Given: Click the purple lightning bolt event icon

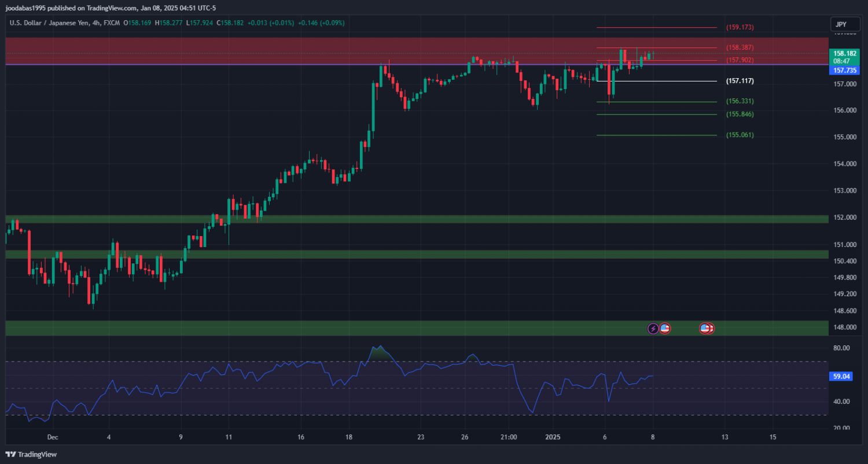Looking at the screenshot, I should (653, 329).
